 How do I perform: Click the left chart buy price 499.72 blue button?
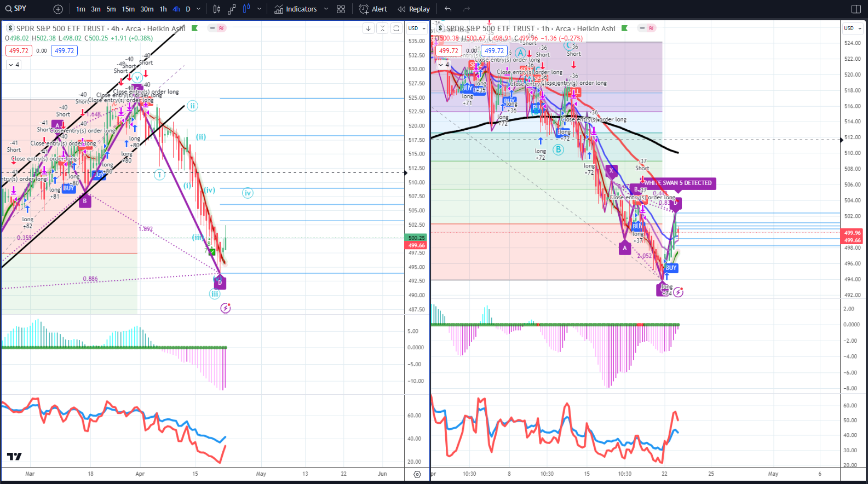(x=64, y=51)
